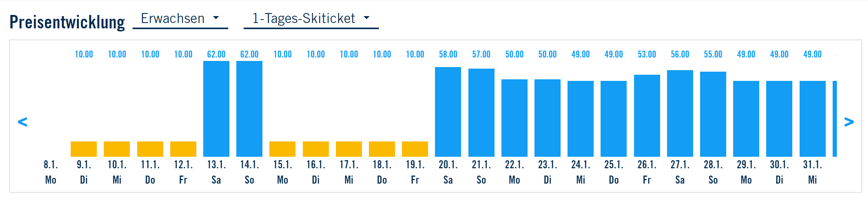Click the right arrow to show later dates
Screen dimensions: 868x202
point(849,122)
